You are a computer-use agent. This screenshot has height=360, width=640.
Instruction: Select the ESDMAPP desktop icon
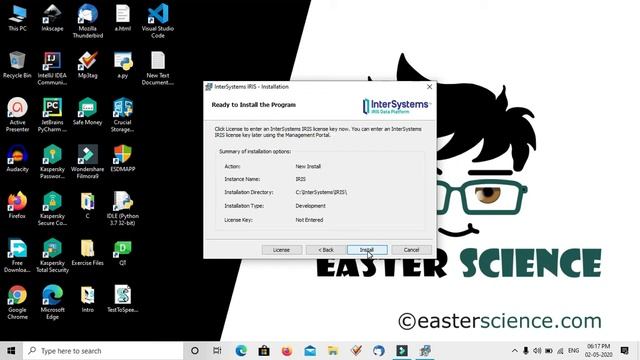point(122,158)
